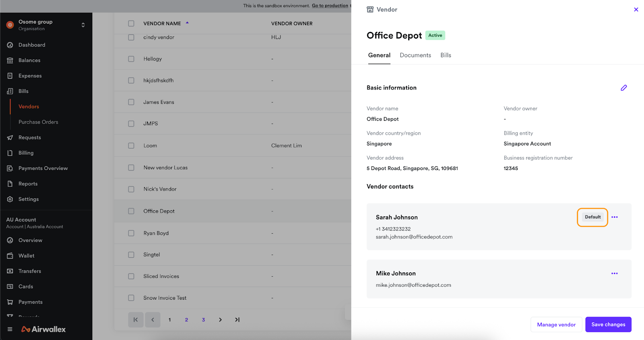644x340 pixels.
Task: Click the Bills icon in sidebar
Action: pos(10,91)
